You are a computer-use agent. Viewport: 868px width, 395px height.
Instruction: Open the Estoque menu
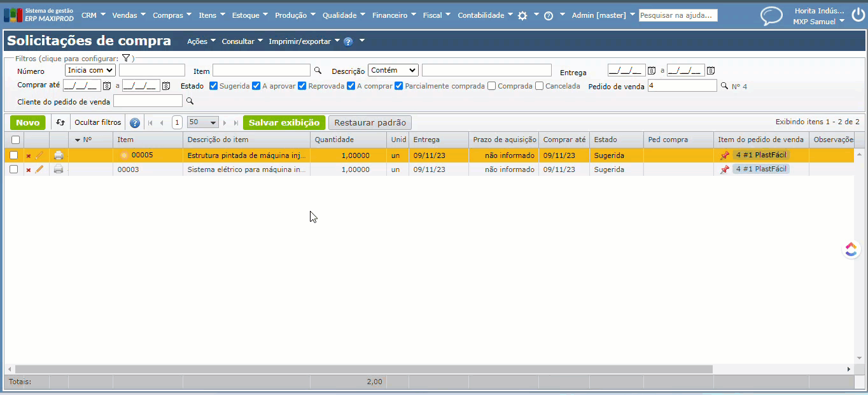point(249,15)
